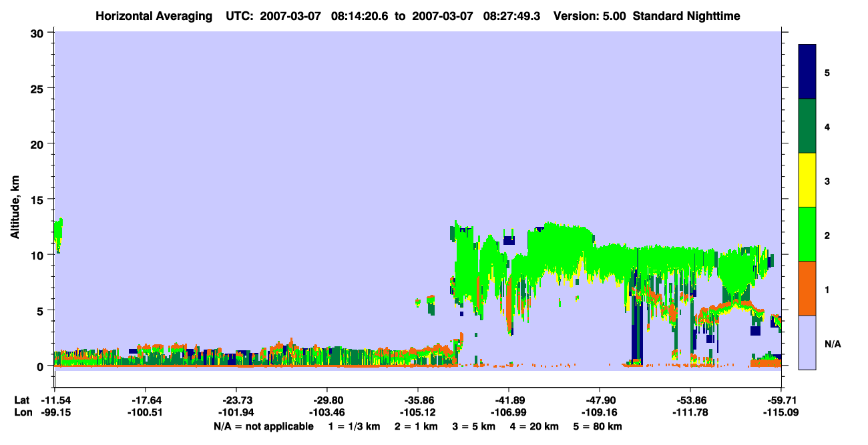Click the yellow colorbar segment labeled 3
This screenshot has width=868, height=445.
(807, 180)
